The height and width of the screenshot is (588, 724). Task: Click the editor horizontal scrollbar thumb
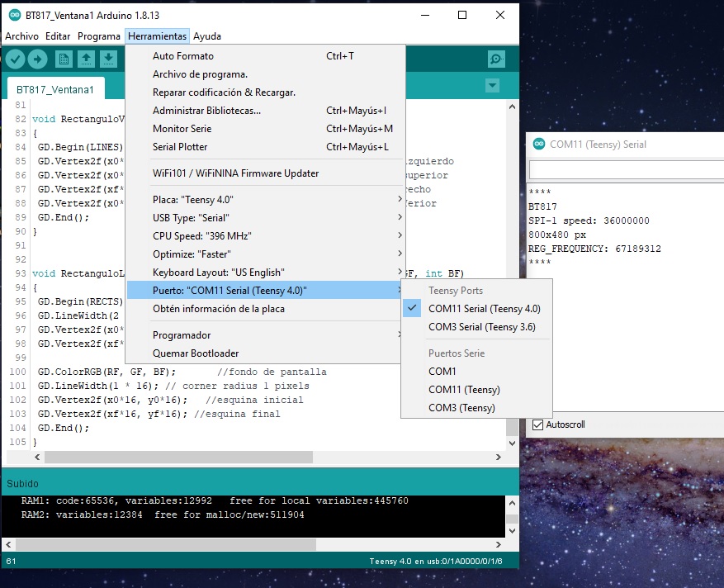(x=178, y=457)
